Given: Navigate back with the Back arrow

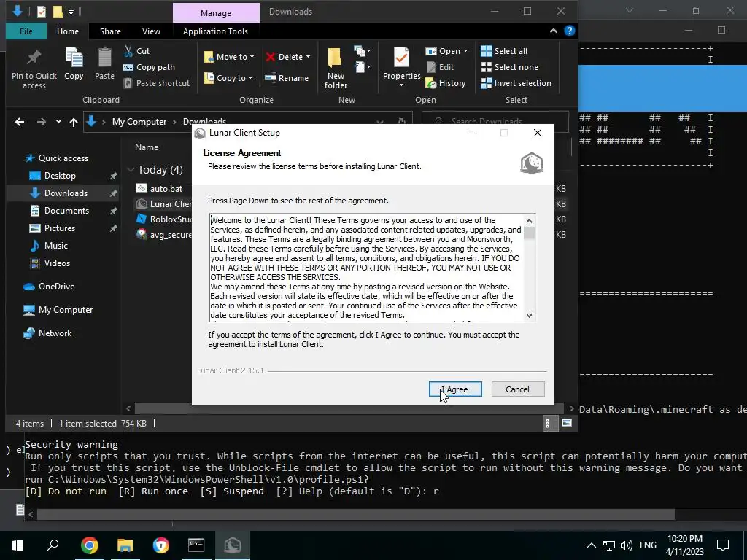Looking at the screenshot, I should pyautogui.click(x=20, y=122).
